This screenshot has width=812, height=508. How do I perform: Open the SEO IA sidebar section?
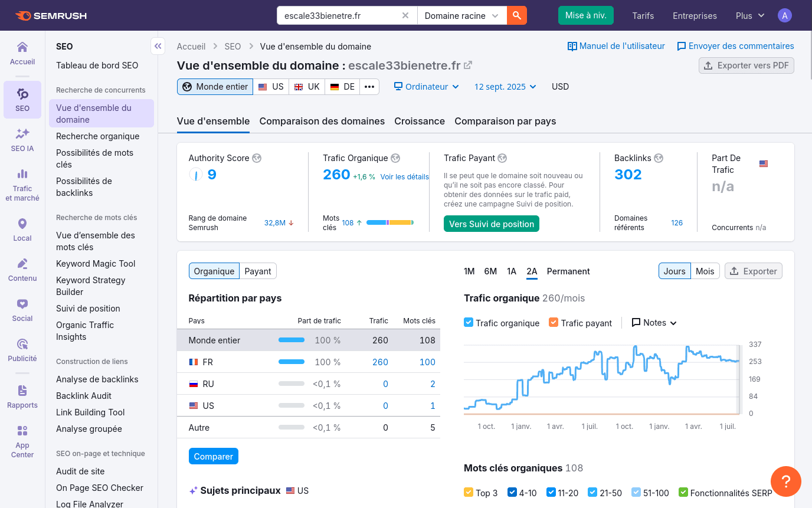tap(22, 140)
